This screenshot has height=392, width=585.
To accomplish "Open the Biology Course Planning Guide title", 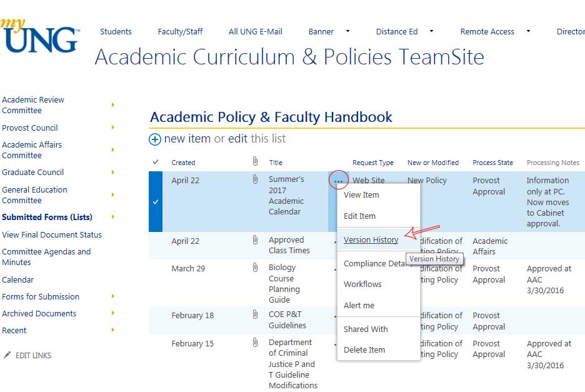I will click(284, 283).
